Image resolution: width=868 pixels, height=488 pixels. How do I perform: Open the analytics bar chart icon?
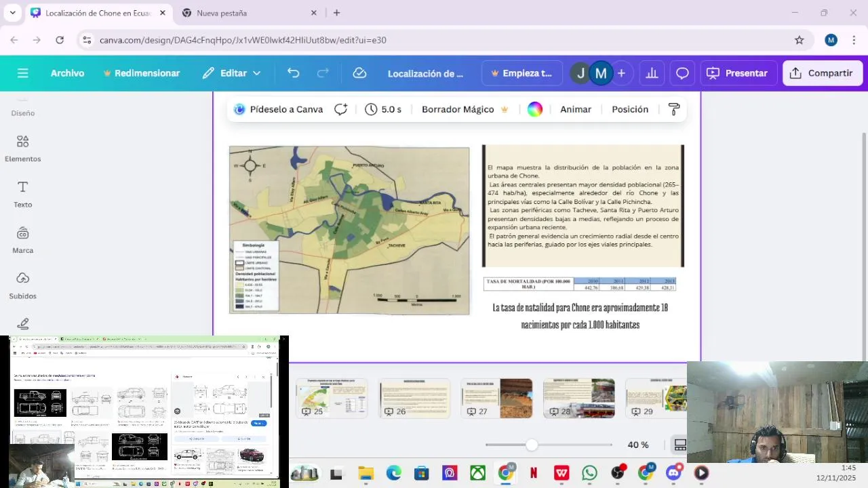tap(652, 73)
